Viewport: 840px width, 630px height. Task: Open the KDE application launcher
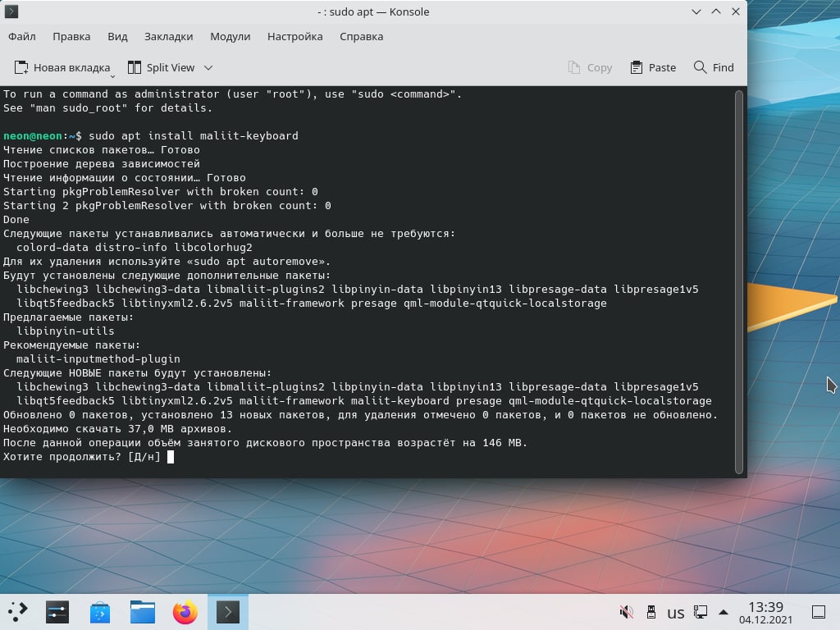[x=17, y=612]
